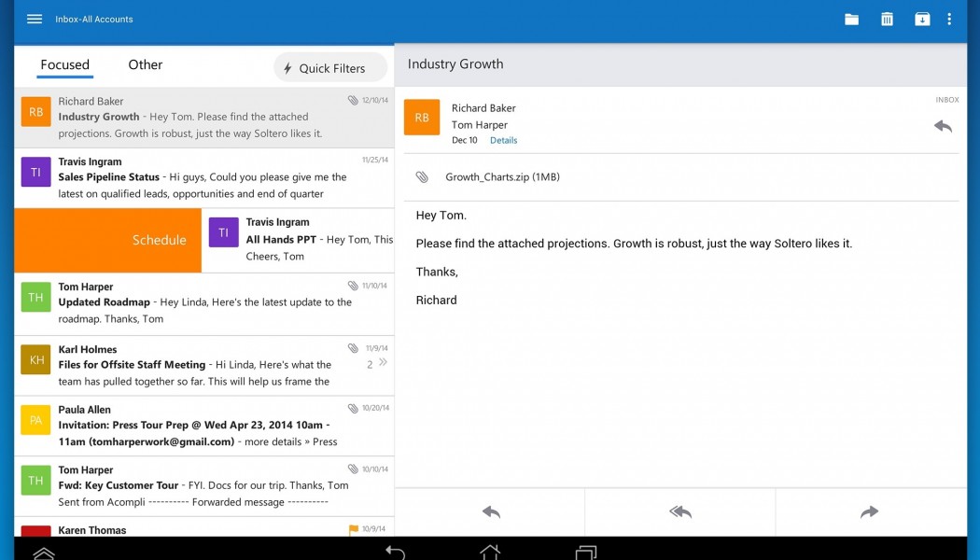Open the Growth_Charts.zip attachment

[x=502, y=177]
